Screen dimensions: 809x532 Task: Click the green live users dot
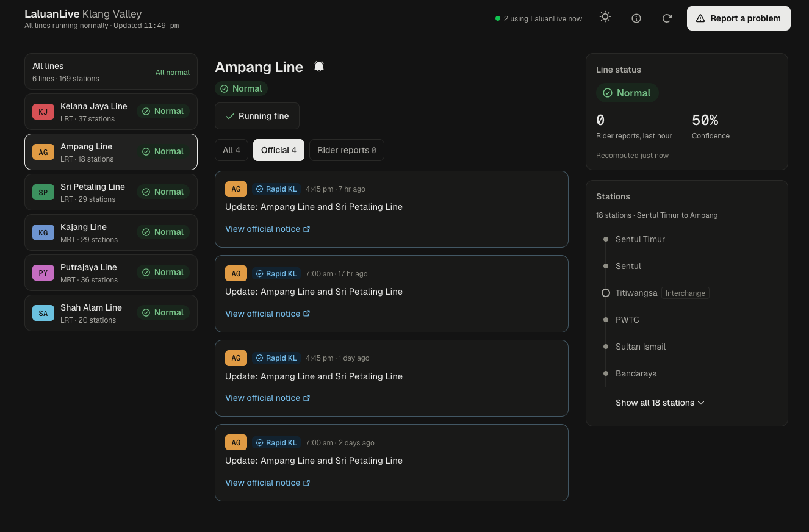[498, 18]
